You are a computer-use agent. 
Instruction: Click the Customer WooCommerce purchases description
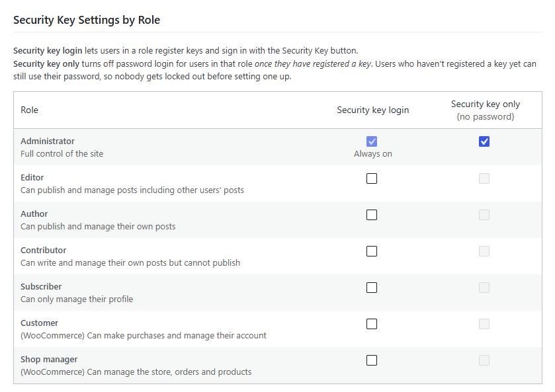(144, 335)
